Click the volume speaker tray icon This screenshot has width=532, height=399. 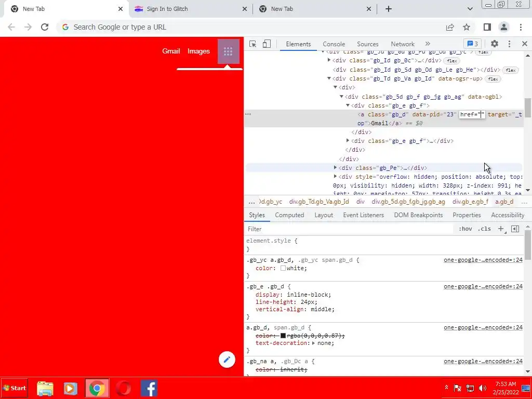[483, 388]
